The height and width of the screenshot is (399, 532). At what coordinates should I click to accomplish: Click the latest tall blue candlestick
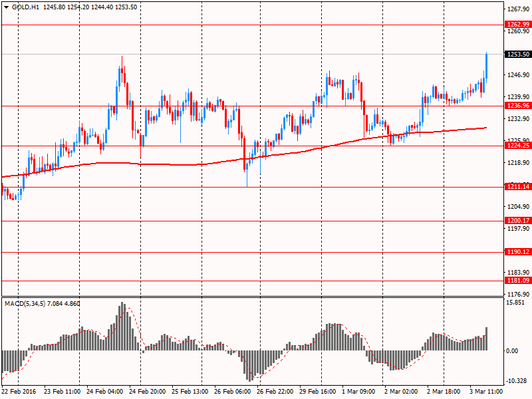click(x=487, y=66)
